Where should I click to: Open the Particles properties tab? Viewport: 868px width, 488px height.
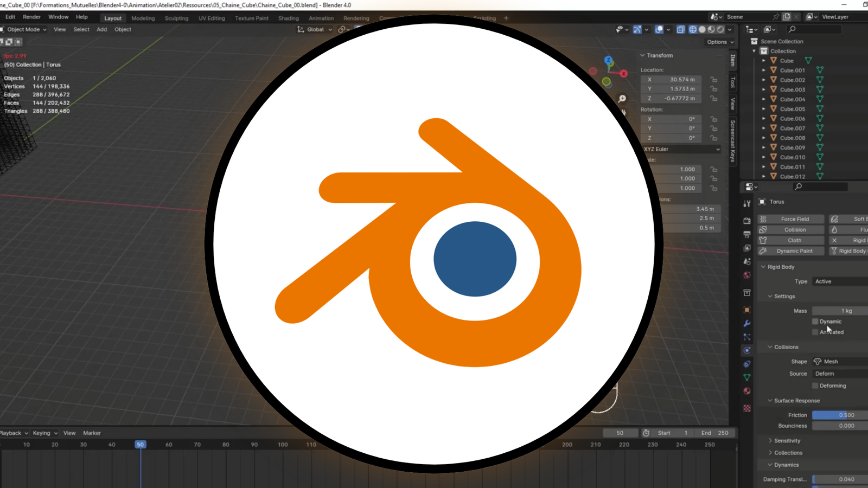tap(747, 337)
